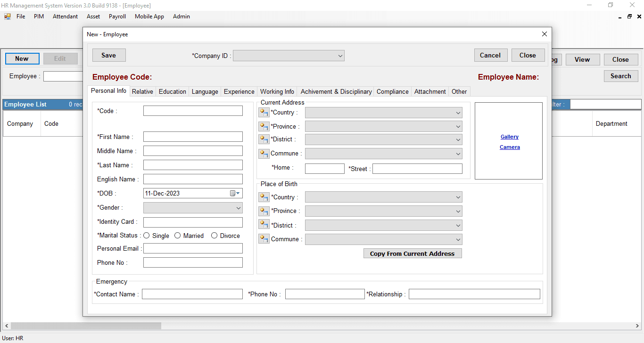This screenshot has width=644, height=343.
Task: Select the Divorce marital status option
Action: [x=215, y=236]
